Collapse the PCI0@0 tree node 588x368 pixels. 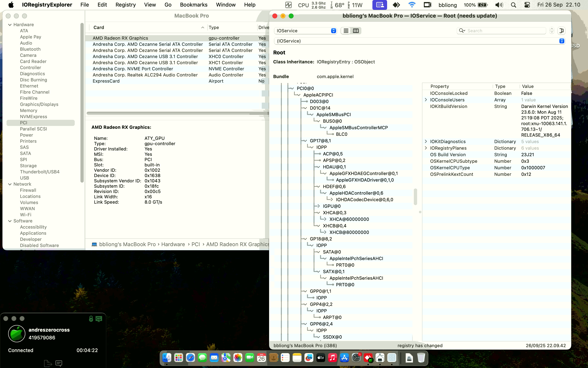292,88
